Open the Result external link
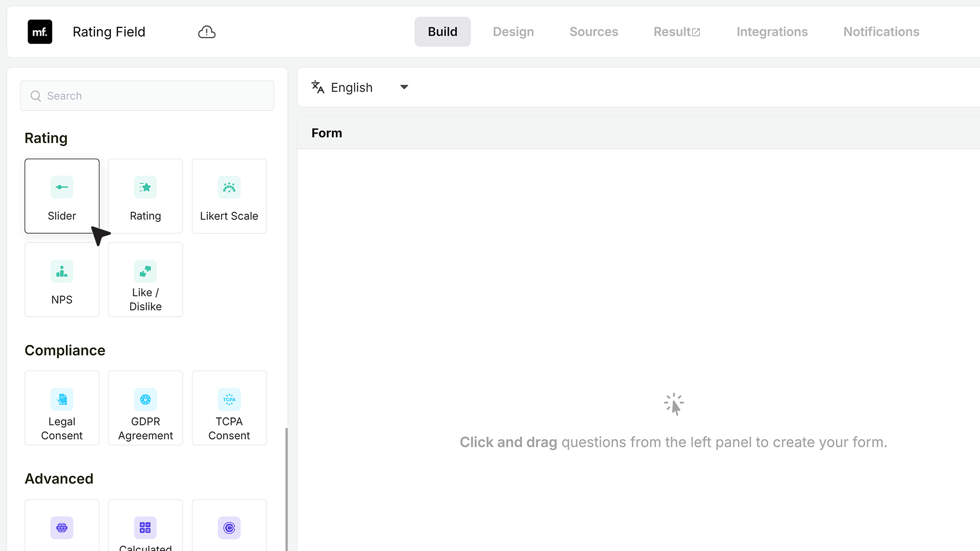This screenshot has height=551, width=980. click(x=677, y=32)
